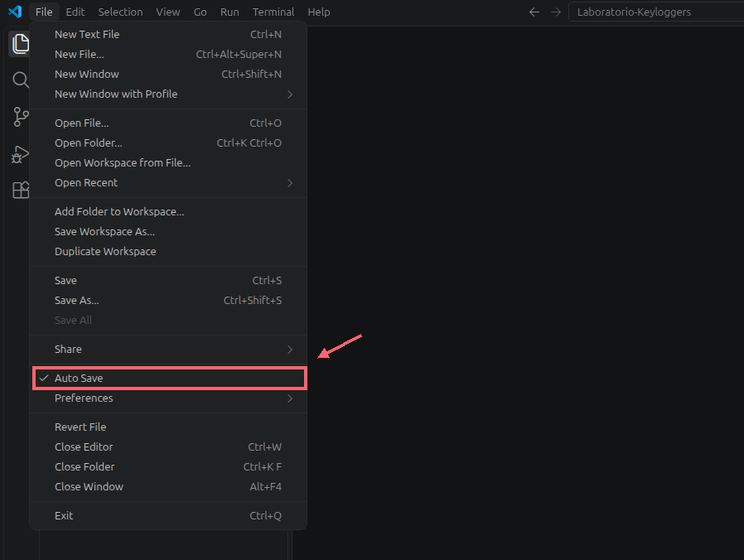Click the Laboratorio-Keyloggers command center field
This screenshot has width=744, height=560.
(x=657, y=12)
